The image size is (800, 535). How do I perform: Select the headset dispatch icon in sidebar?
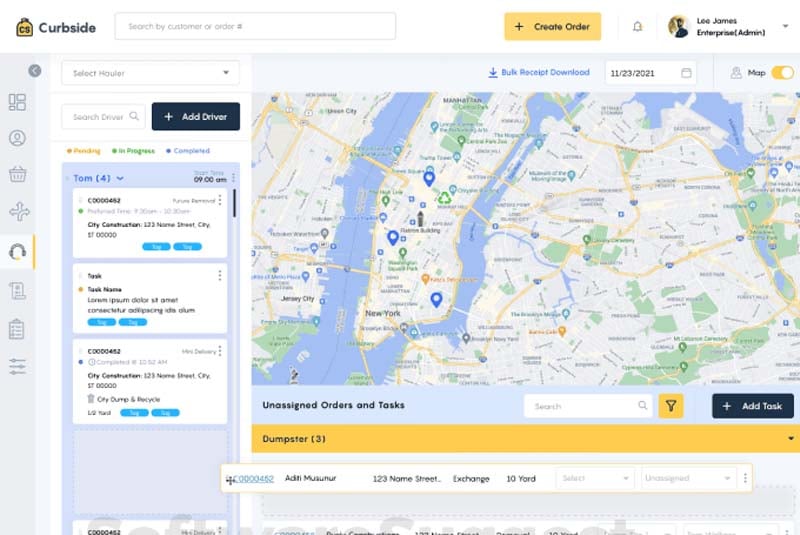point(17,251)
